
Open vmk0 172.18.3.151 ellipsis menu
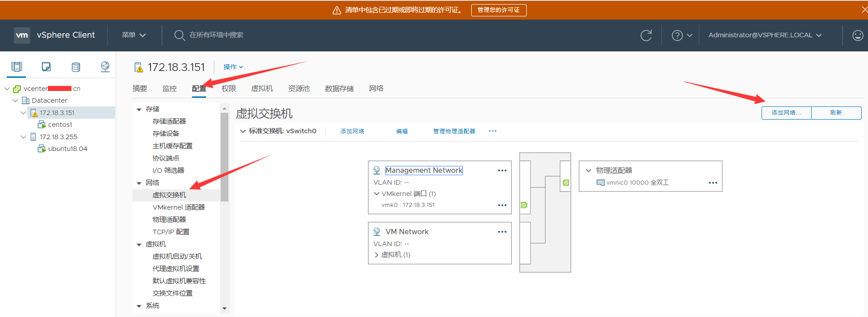click(502, 205)
